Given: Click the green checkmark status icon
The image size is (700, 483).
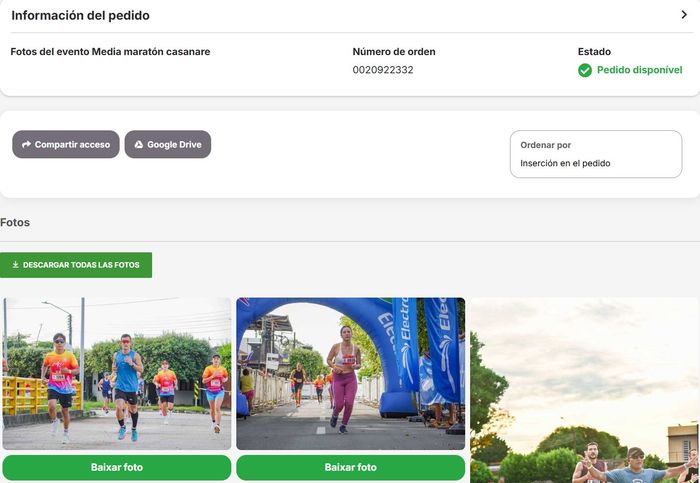Looking at the screenshot, I should coord(585,71).
